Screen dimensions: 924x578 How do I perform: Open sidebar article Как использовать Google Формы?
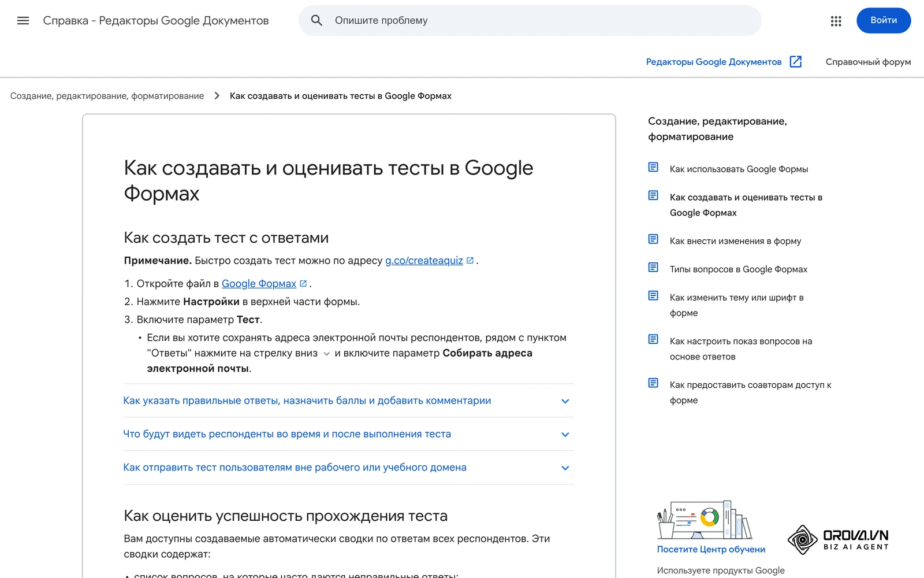click(739, 169)
